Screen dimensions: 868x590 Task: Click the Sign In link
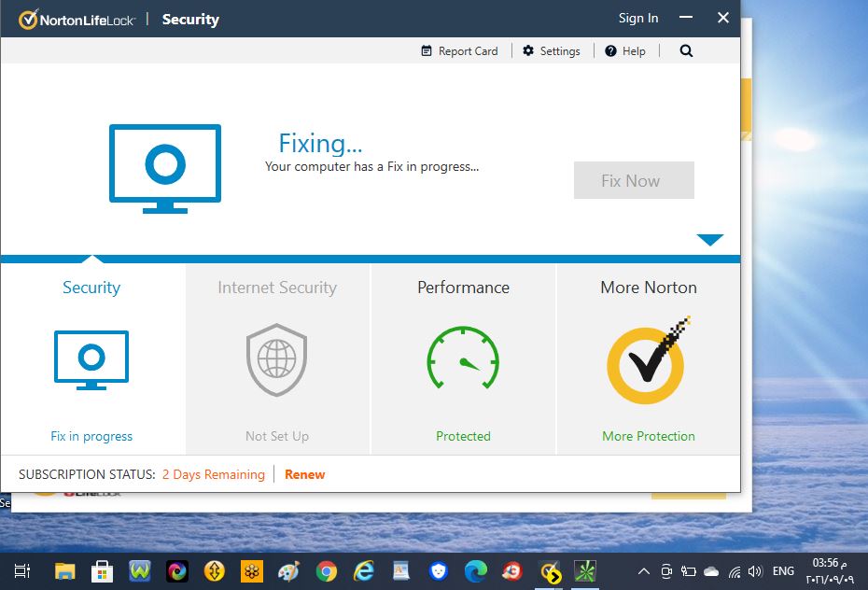[x=638, y=19]
